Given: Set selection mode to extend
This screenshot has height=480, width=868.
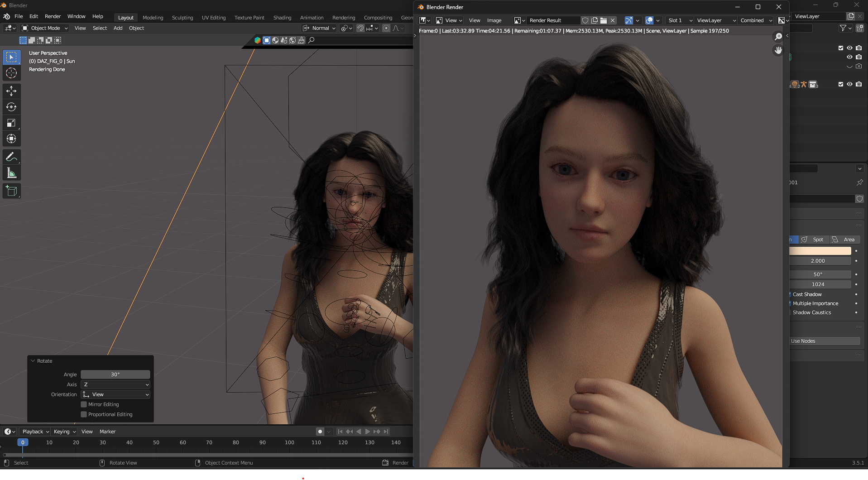Looking at the screenshot, I should [32, 40].
